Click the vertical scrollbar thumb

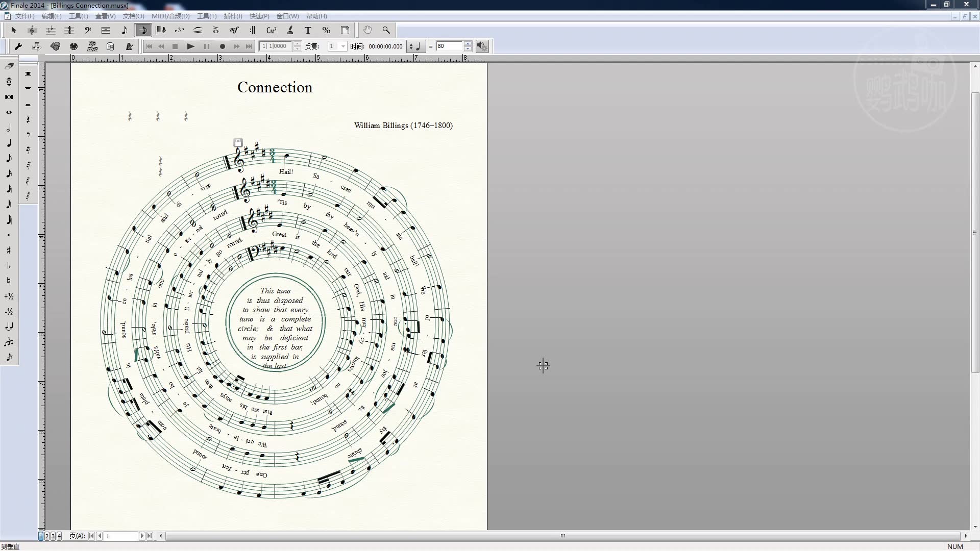coord(975,233)
